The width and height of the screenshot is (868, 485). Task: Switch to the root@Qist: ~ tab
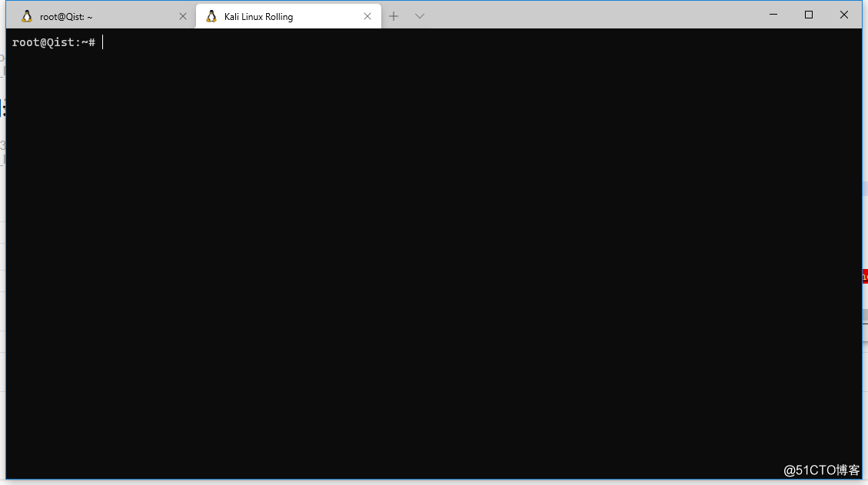click(x=102, y=17)
